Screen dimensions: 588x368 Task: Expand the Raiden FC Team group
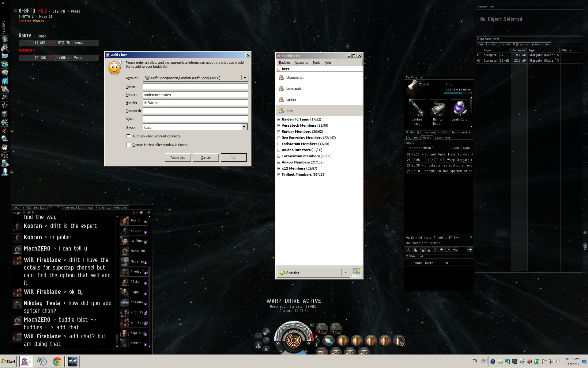(x=279, y=119)
